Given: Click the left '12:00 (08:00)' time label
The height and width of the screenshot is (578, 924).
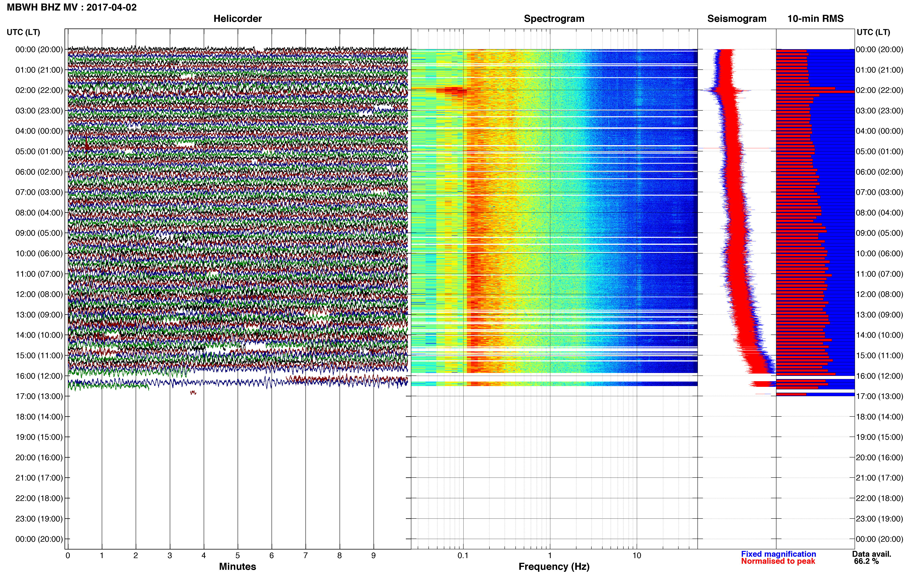Looking at the screenshot, I should click(39, 294).
